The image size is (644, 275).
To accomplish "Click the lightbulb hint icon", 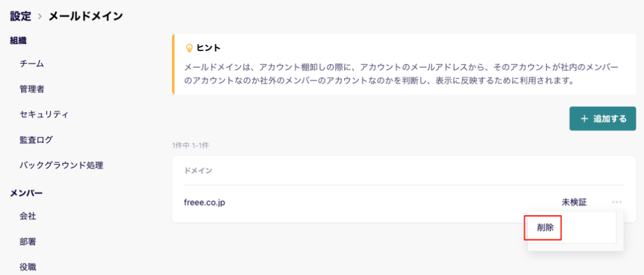I will click(189, 48).
